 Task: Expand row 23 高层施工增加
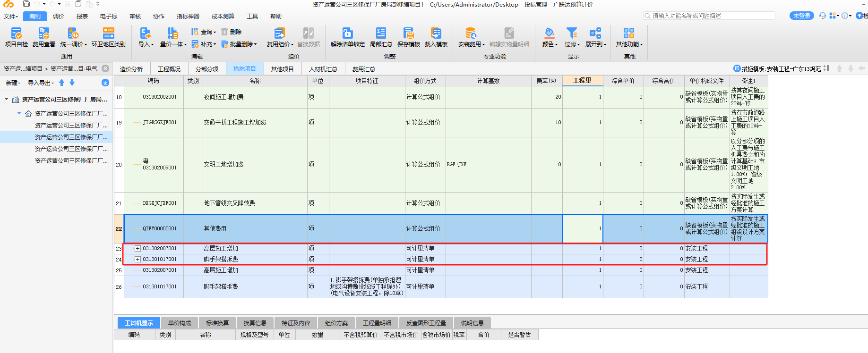pos(138,248)
